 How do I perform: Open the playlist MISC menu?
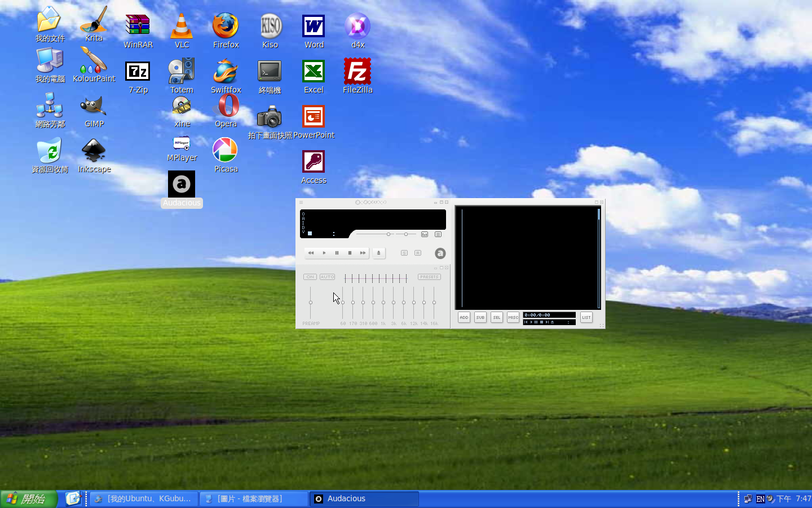tap(513, 317)
